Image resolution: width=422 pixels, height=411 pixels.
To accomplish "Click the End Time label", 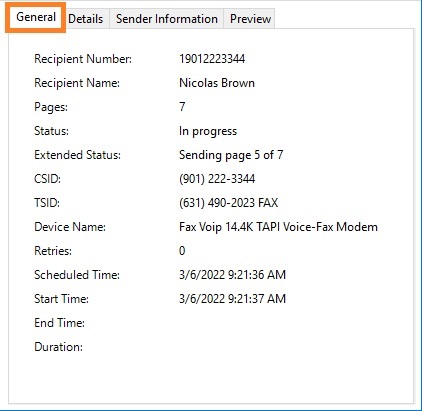I will click(x=59, y=323).
